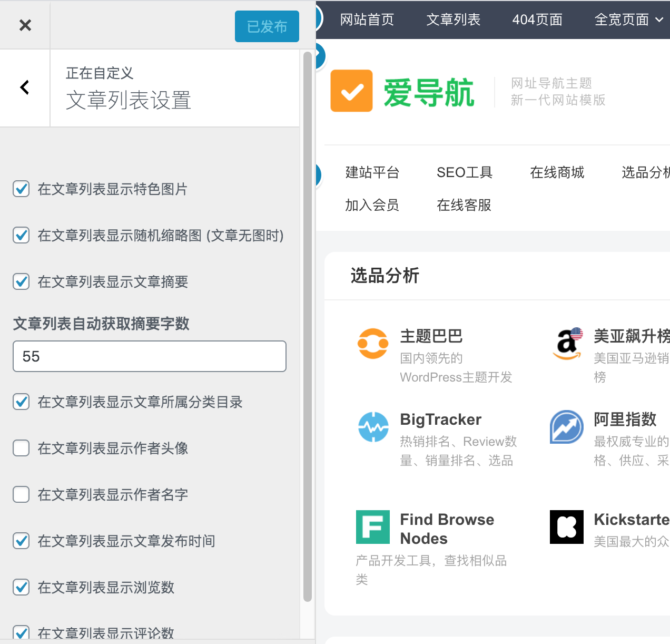Viewport: 670px width, 644px height.
Task: Click the 已发布 publish button
Action: tap(267, 26)
